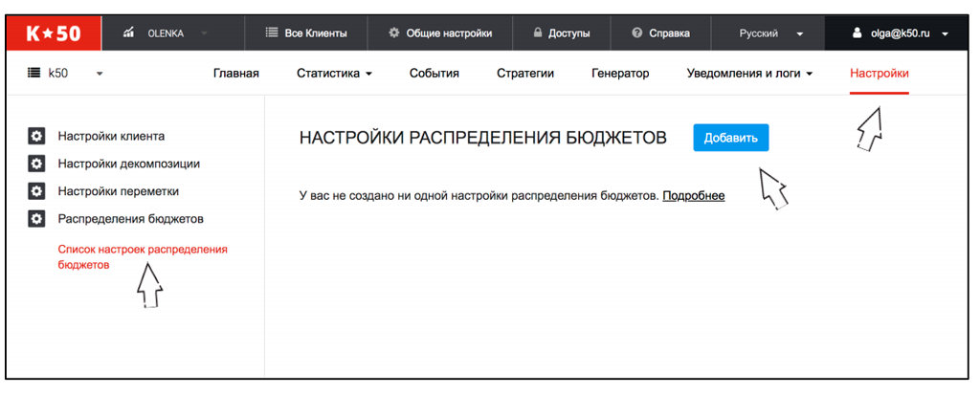This screenshot has width=980, height=395.
Task: Click the lock icon beside Доступы
Action: [538, 33]
